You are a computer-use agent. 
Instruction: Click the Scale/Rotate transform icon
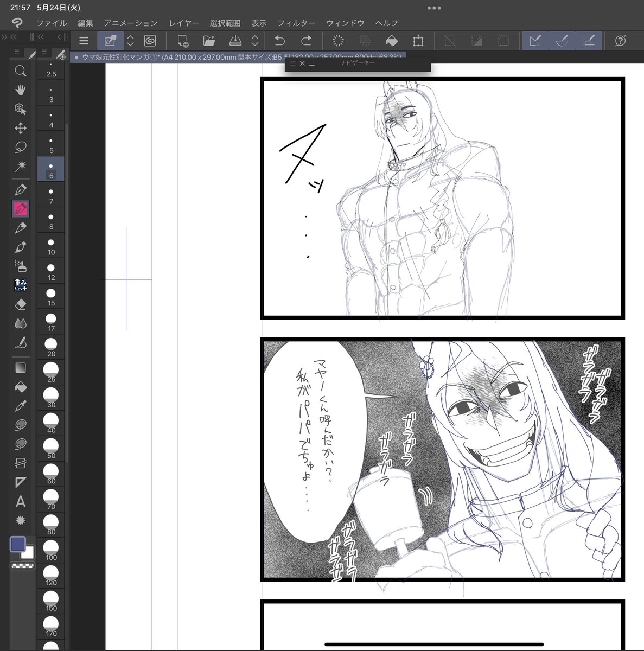[418, 41]
